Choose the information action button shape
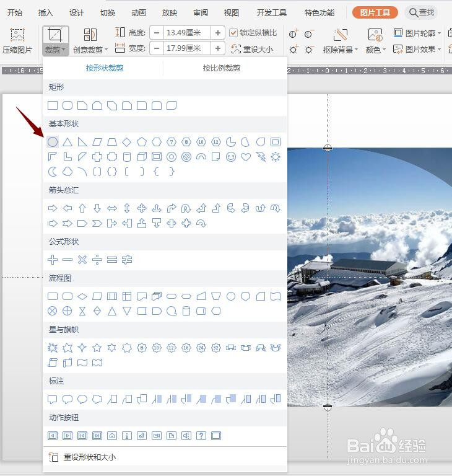The image size is (452, 476). tap(127, 436)
